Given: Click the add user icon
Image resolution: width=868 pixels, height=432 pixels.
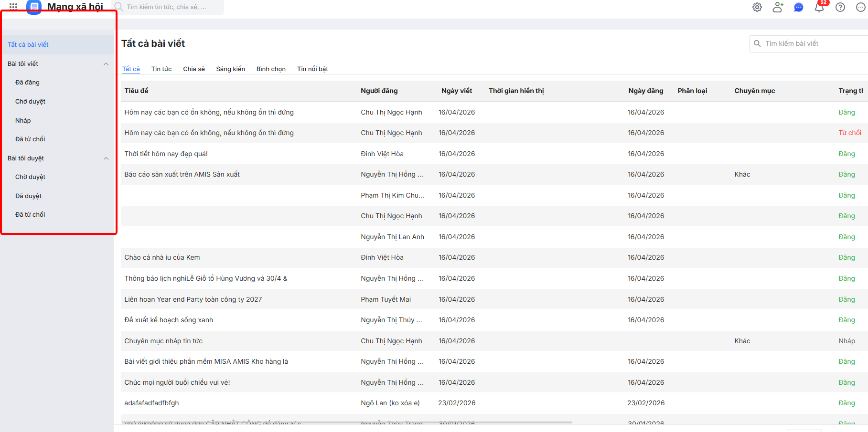Looking at the screenshot, I should pos(778,7).
